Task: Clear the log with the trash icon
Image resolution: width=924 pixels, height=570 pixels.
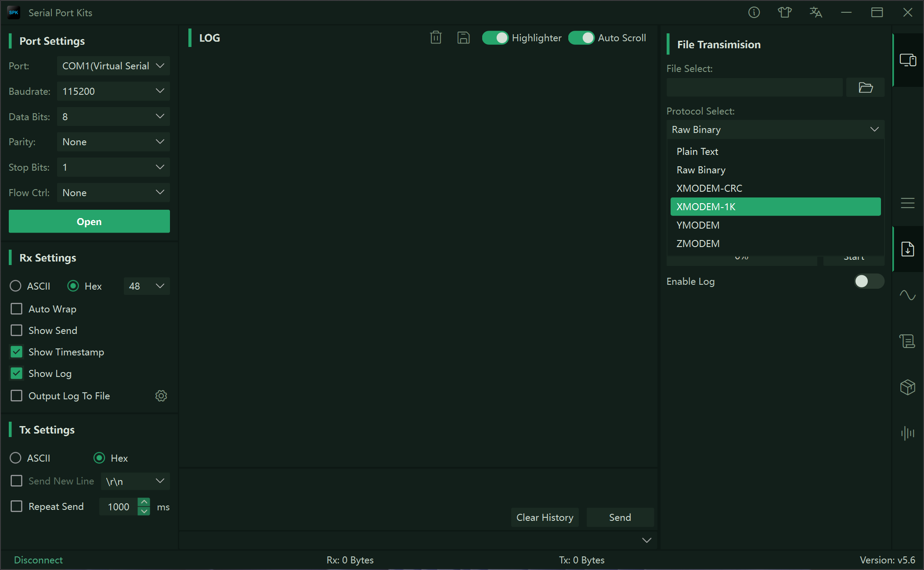Action: 436,38
